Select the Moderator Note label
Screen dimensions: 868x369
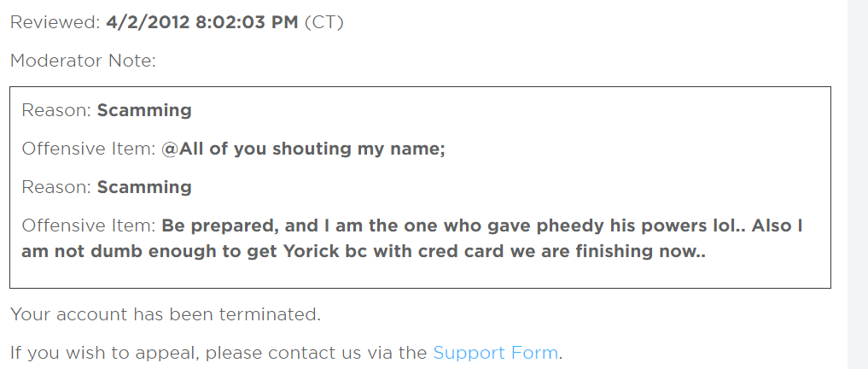click(x=83, y=61)
